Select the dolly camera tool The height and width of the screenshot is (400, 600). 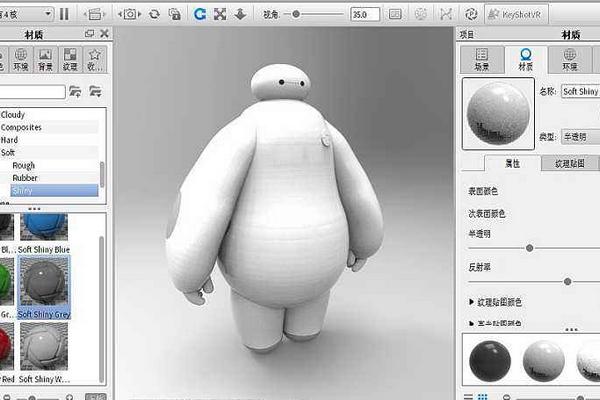[x=240, y=15]
